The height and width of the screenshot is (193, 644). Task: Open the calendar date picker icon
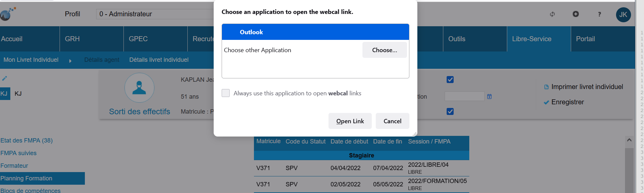pos(489,97)
